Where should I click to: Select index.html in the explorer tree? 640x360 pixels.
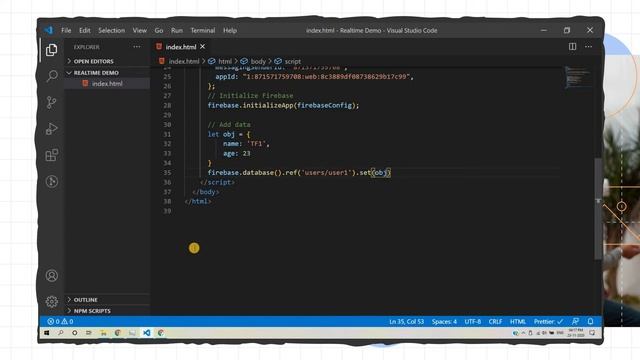(x=107, y=83)
